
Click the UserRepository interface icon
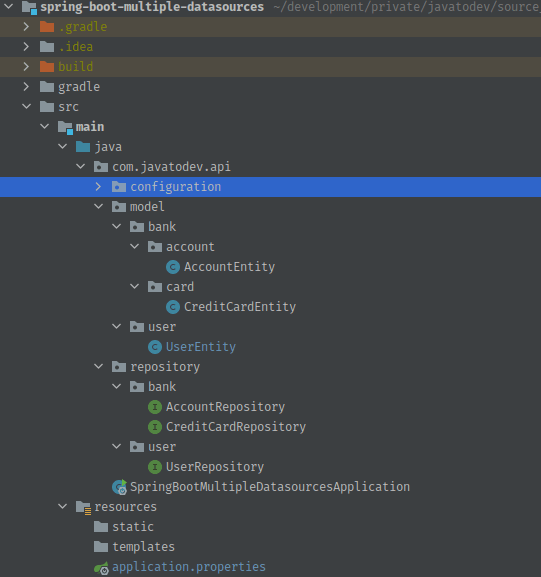(x=155, y=467)
